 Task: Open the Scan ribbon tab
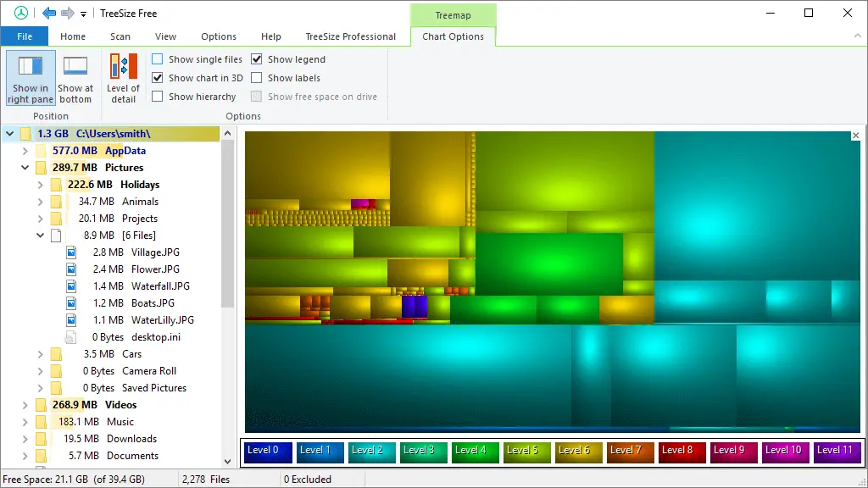tap(120, 36)
